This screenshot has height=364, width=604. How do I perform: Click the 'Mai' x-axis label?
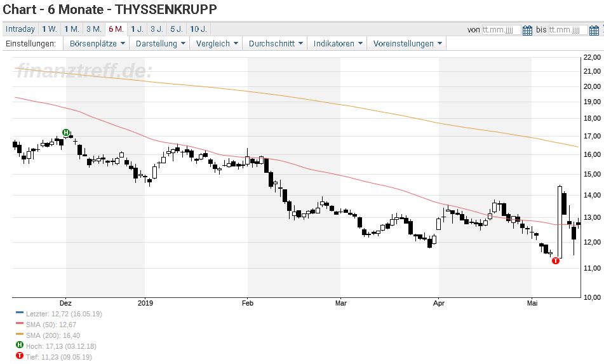[x=532, y=303]
